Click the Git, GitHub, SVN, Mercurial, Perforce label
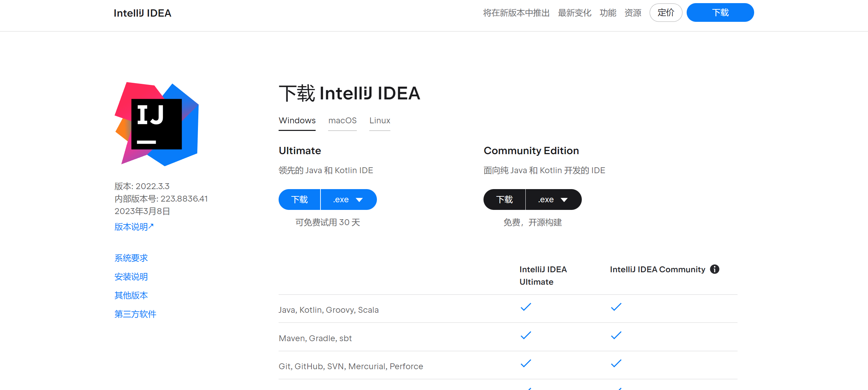Screen dimensions: 868x390 [351, 366]
